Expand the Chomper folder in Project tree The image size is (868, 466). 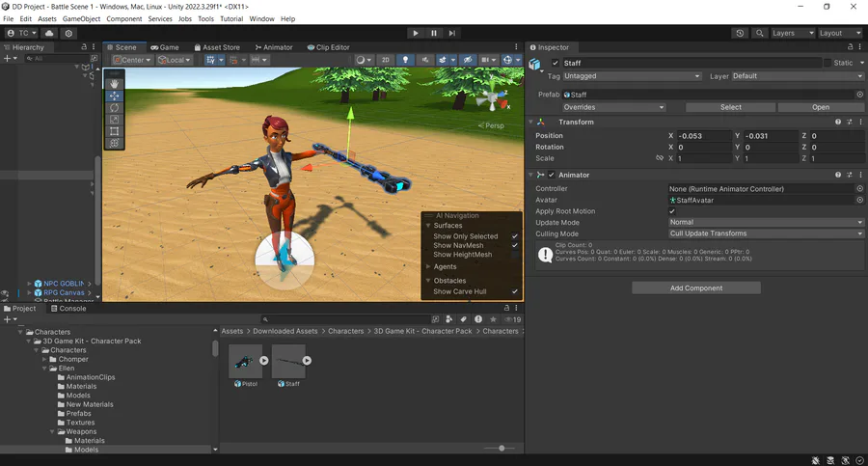[x=44, y=359]
